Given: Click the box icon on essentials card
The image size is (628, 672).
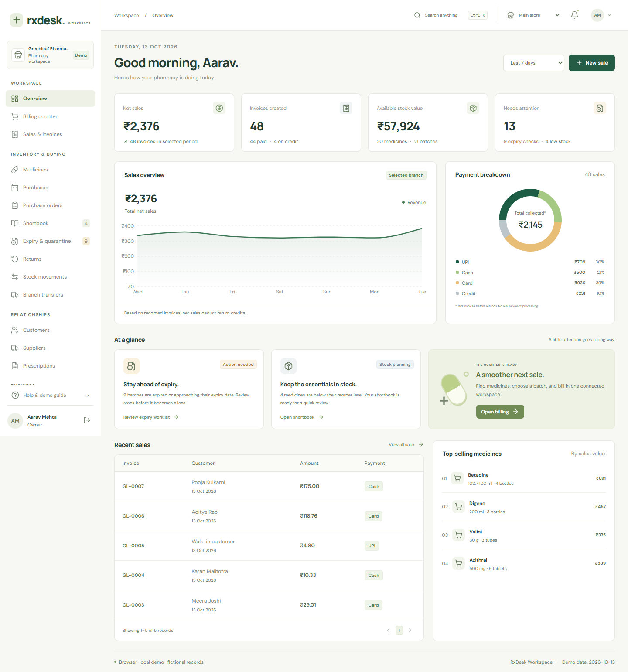Looking at the screenshot, I should 288,366.
